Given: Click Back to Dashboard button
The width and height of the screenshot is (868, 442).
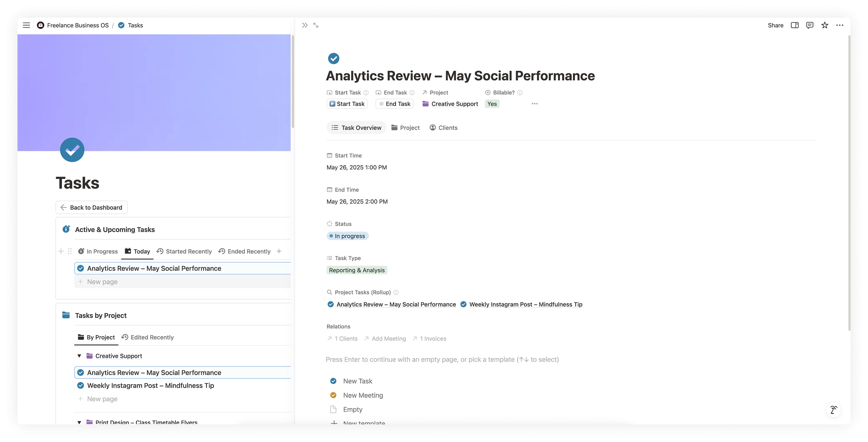Looking at the screenshot, I should 91,207.
